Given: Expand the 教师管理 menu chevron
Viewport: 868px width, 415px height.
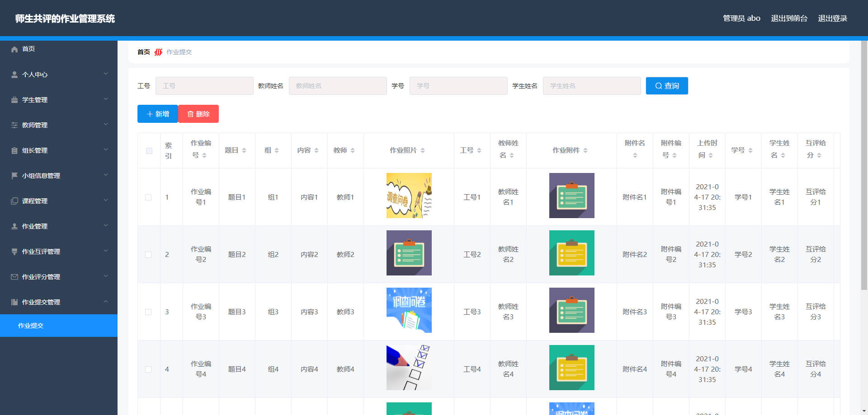Looking at the screenshot, I should [106, 124].
